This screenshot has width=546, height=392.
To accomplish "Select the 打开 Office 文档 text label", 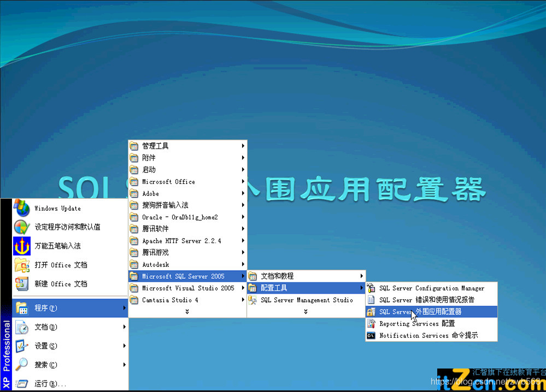I will coord(61,265).
